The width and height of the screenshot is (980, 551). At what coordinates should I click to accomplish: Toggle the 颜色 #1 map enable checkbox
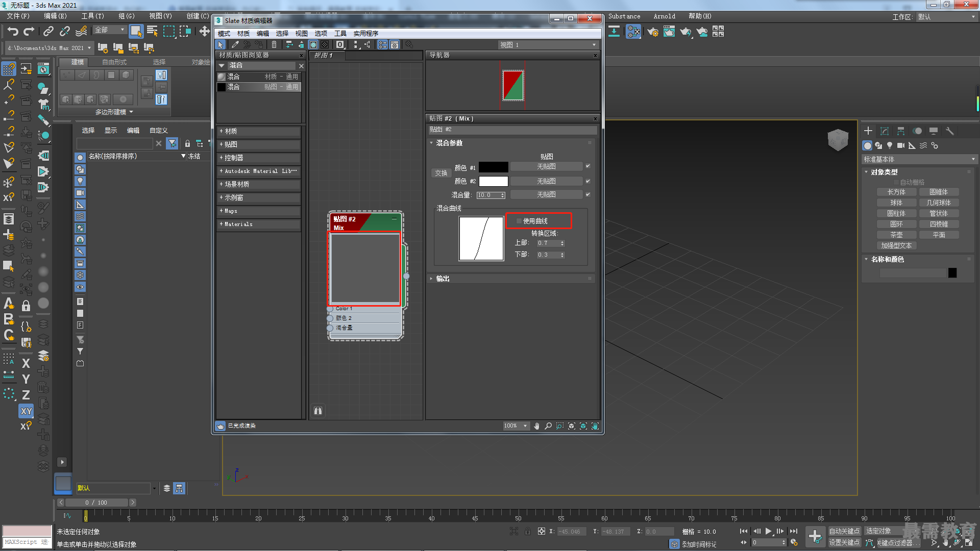pos(588,166)
